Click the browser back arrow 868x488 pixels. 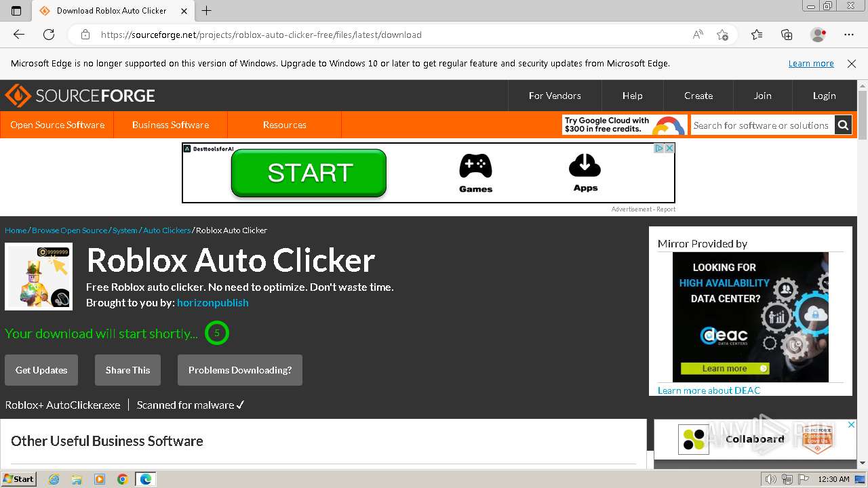[x=19, y=35]
